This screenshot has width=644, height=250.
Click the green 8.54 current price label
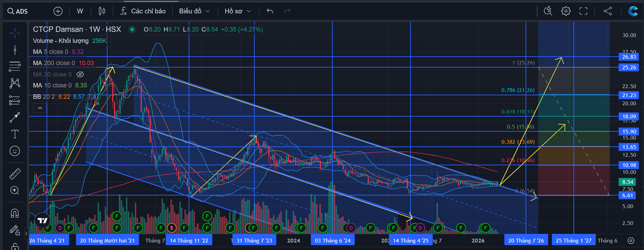coord(628,182)
